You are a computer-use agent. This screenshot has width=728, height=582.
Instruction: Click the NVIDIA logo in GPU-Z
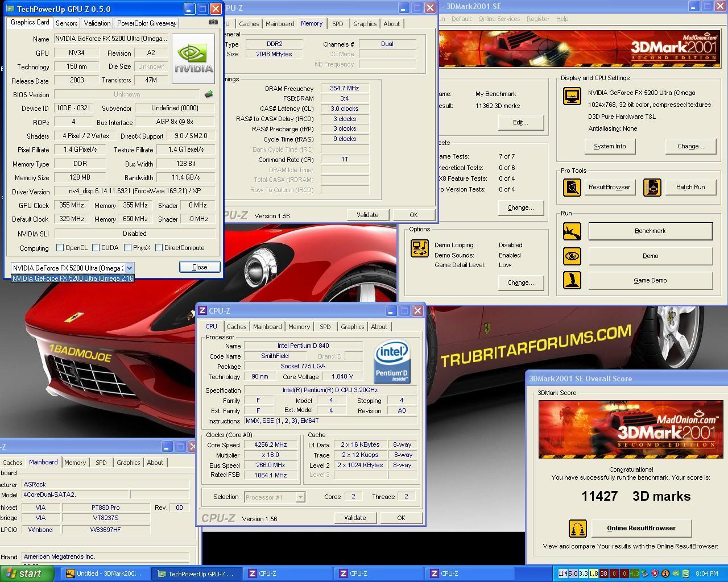193,59
